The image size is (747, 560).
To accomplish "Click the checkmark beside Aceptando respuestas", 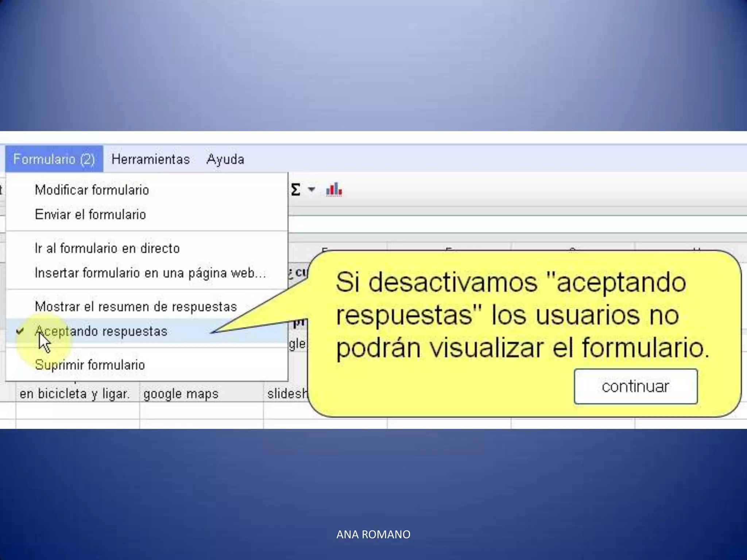I will pyautogui.click(x=20, y=331).
